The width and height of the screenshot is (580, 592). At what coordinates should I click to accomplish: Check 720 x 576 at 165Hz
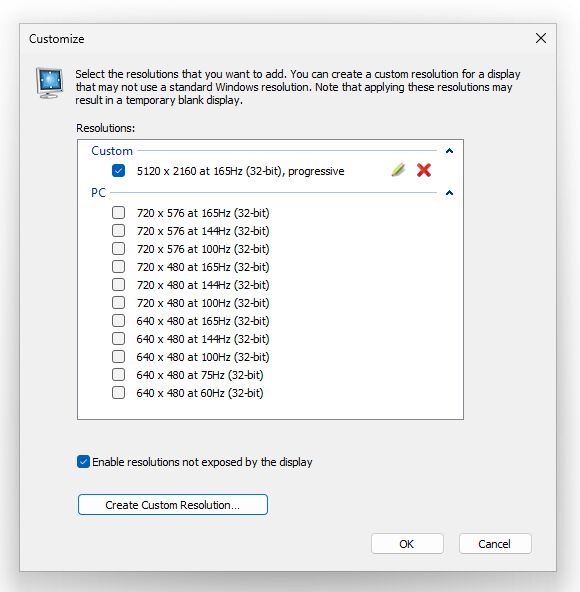tap(119, 213)
